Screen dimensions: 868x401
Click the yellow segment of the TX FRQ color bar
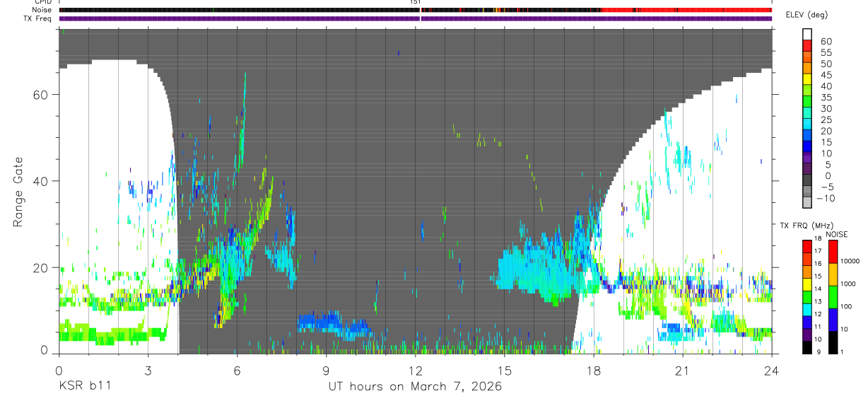coord(807,284)
